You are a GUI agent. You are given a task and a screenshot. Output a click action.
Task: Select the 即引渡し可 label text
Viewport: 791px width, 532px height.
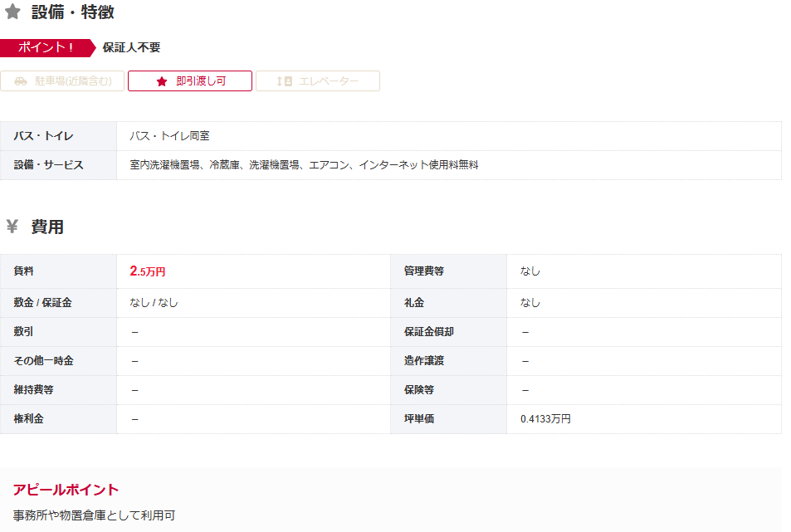tap(201, 81)
